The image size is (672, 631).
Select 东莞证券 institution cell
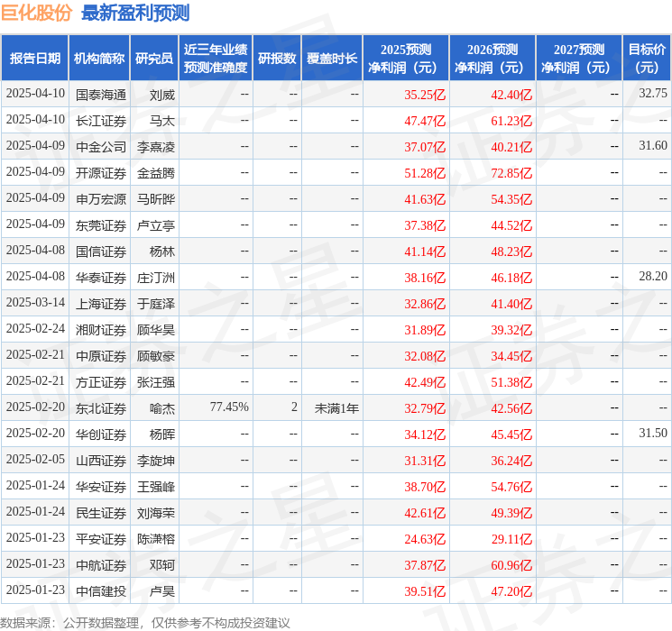coord(101,225)
